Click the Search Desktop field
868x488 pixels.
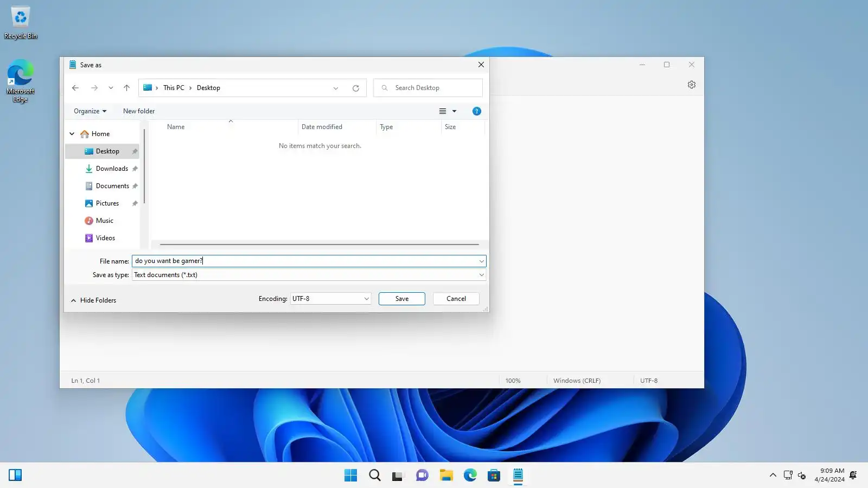[428, 88]
